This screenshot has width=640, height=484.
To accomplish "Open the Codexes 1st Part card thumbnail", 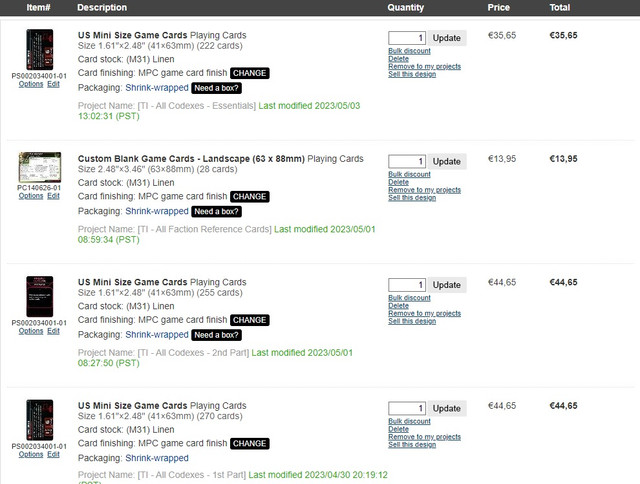I will pyautogui.click(x=40, y=420).
